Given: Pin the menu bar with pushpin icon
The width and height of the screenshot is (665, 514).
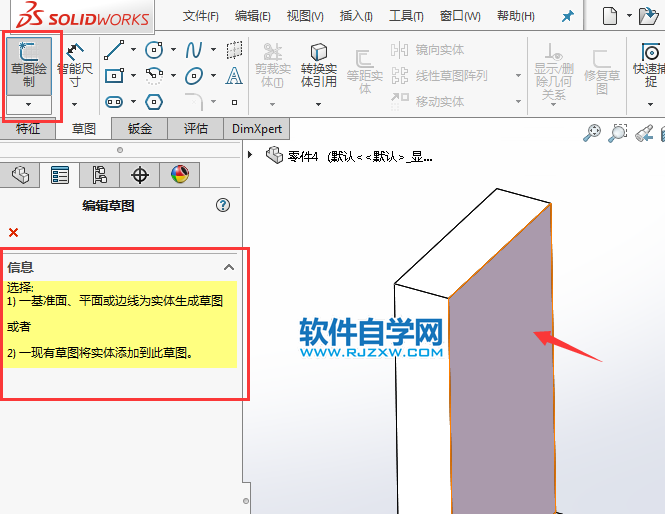Looking at the screenshot, I should [567, 16].
